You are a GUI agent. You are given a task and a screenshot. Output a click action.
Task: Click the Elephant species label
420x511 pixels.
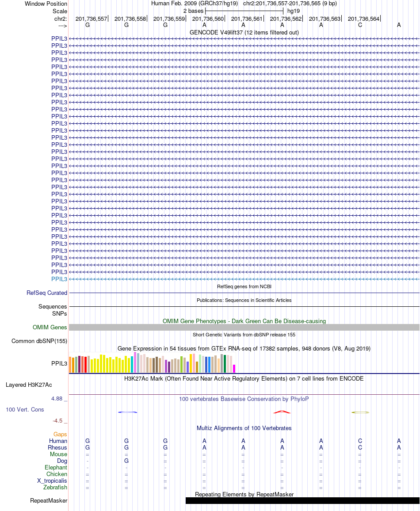(56, 467)
